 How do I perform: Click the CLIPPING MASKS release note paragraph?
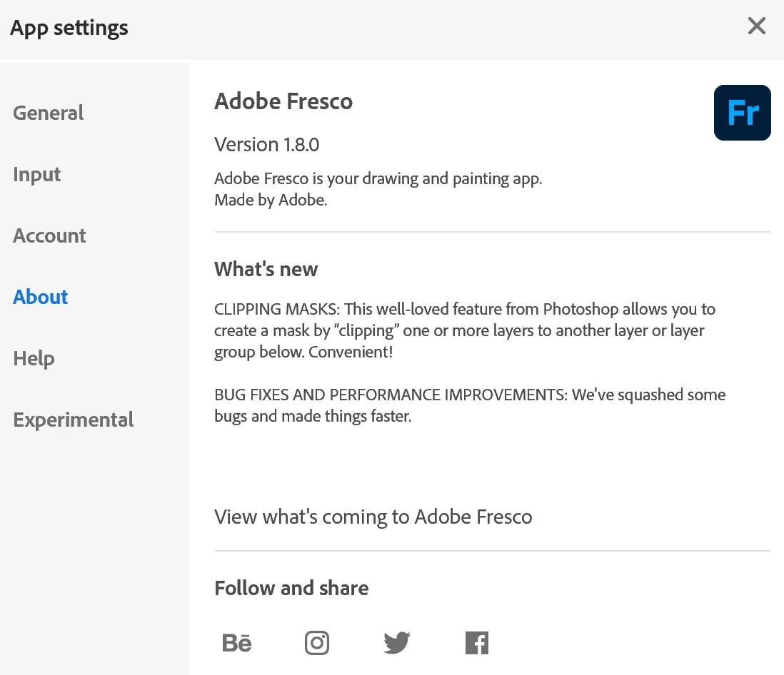pyautogui.click(x=464, y=330)
